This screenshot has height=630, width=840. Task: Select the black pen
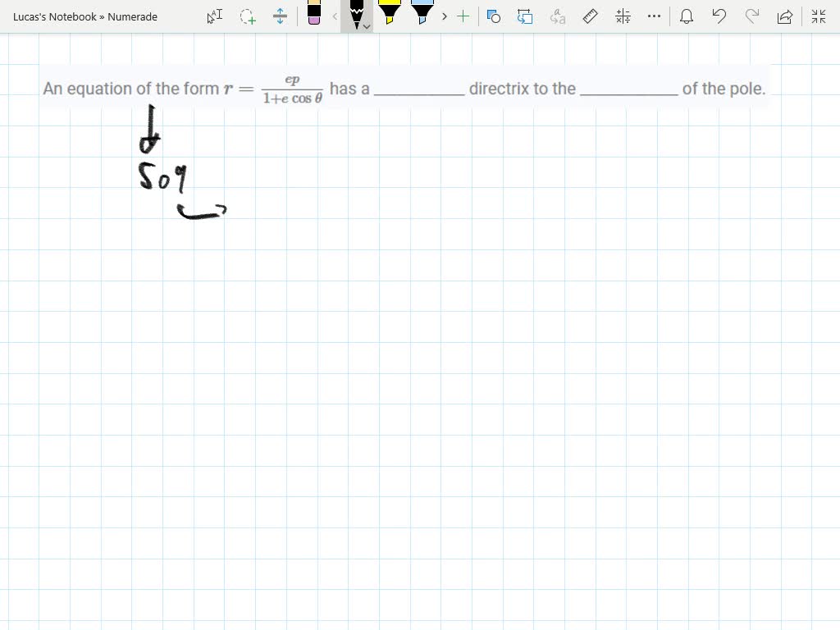(356, 11)
